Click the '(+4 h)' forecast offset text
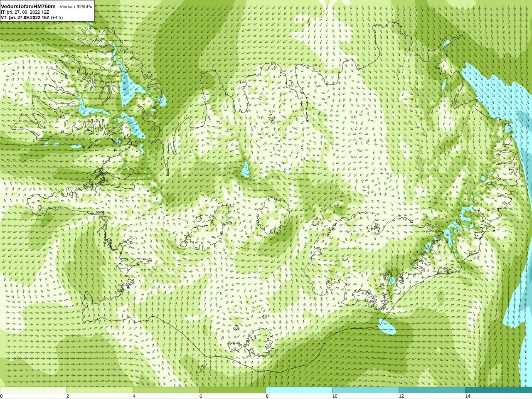The height and width of the screenshot is (399, 532). pyautogui.click(x=57, y=17)
